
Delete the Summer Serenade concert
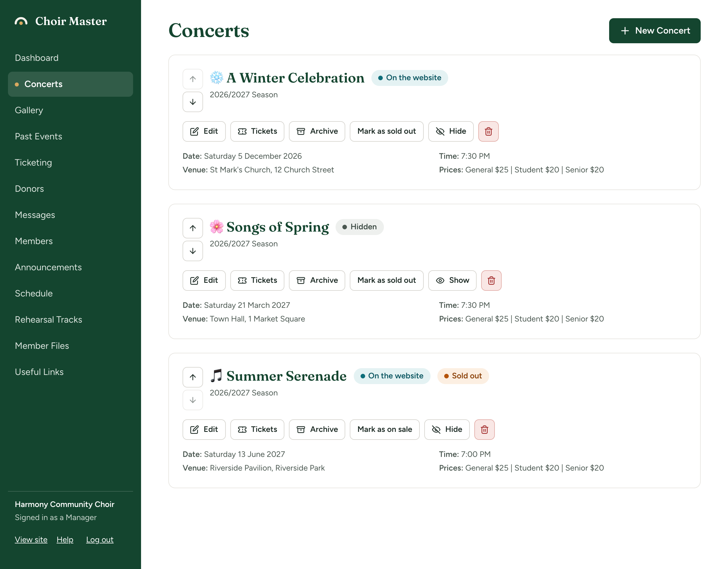484,430
